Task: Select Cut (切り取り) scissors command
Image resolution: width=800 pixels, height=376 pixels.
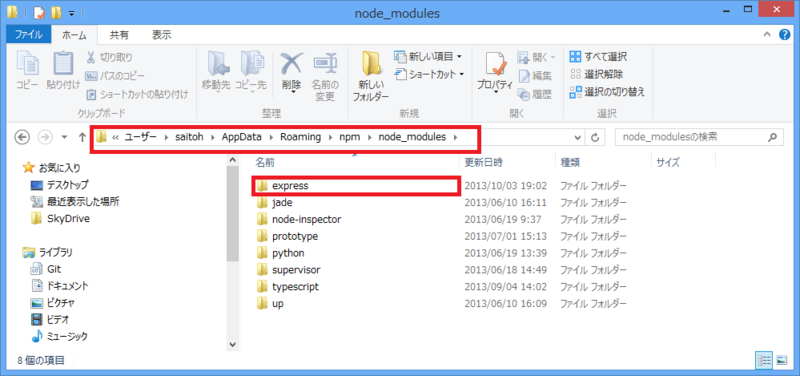Action: [x=109, y=57]
